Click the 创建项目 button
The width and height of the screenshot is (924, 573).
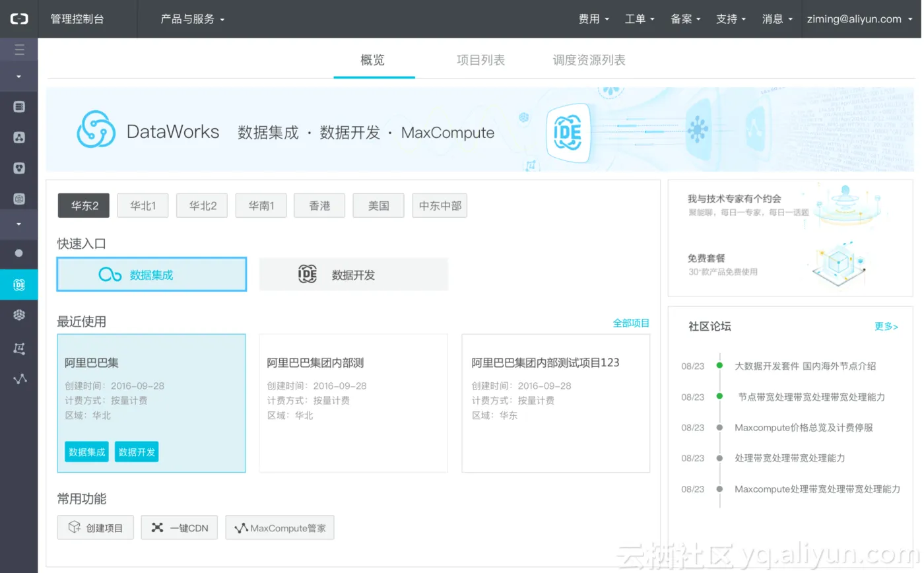(95, 527)
